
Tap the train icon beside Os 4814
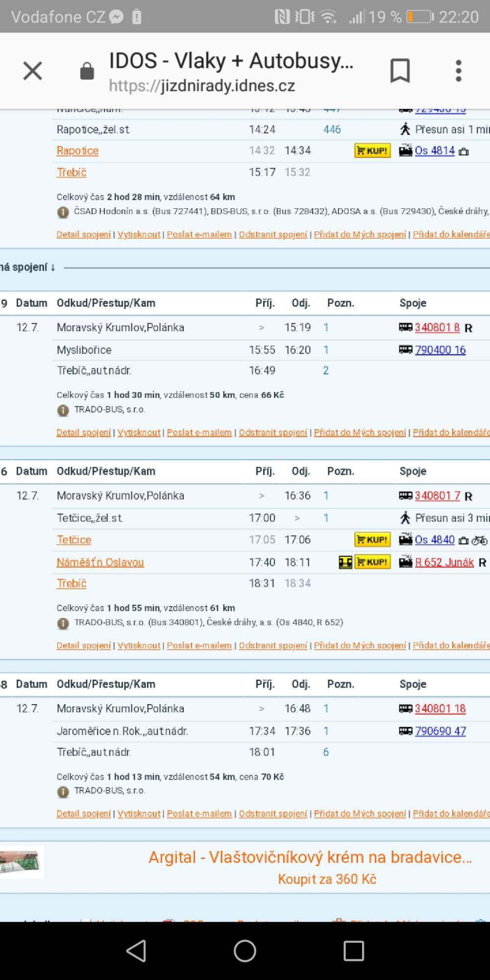(x=406, y=150)
